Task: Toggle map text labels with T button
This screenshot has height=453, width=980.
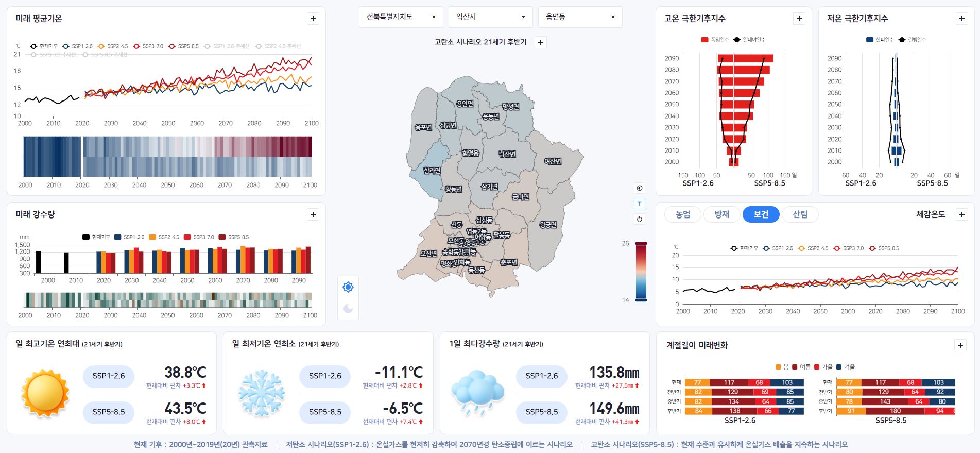Action: (639, 204)
